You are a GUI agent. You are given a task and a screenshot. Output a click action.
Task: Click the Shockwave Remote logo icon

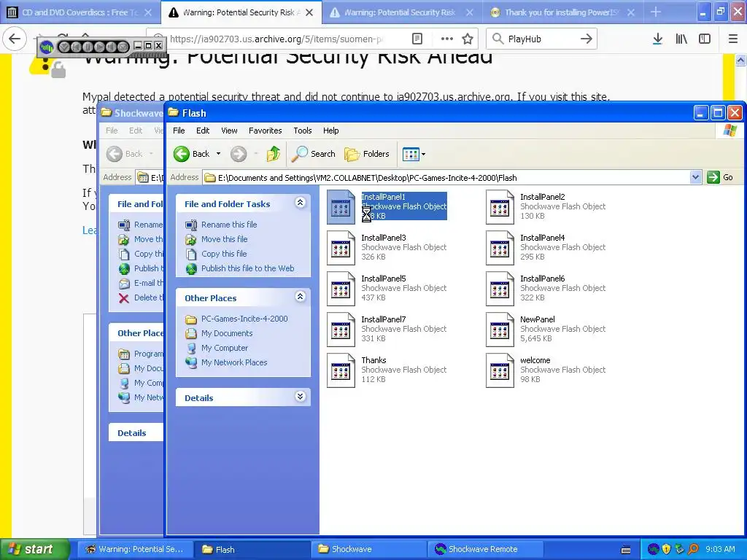click(x=47, y=47)
